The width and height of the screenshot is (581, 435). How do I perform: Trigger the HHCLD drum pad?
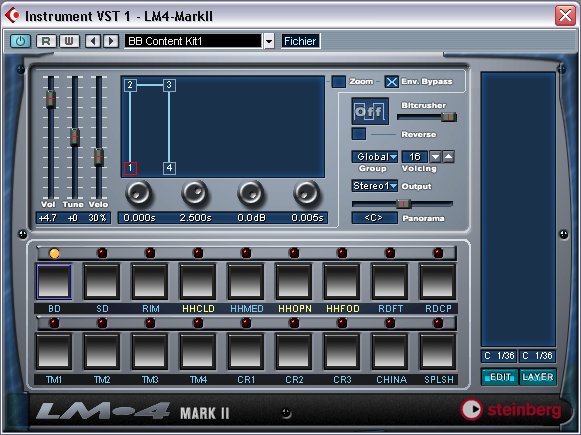pos(197,281)
